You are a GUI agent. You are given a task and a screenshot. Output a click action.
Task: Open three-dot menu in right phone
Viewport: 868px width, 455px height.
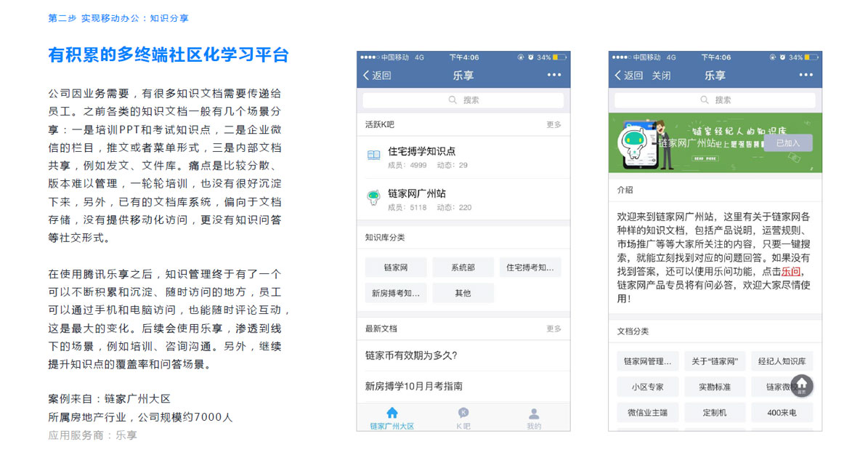click(806, 75)
